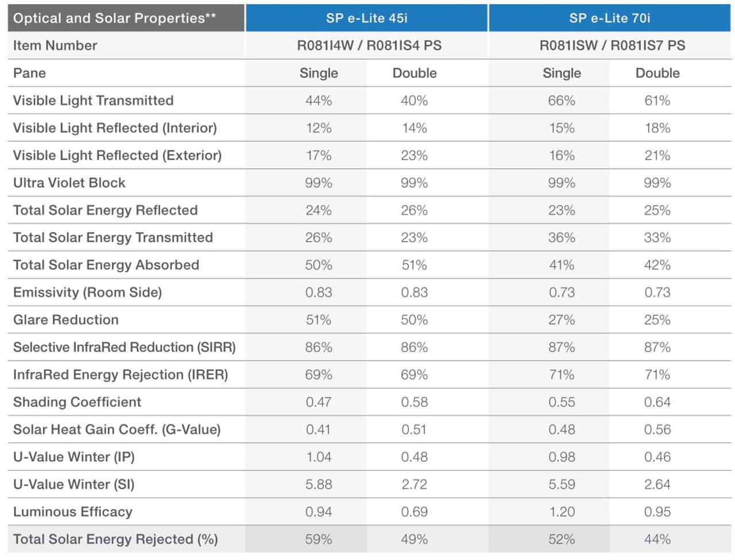Select the Shading Coefficient row label
735x560 pixels.
point(77,402)
